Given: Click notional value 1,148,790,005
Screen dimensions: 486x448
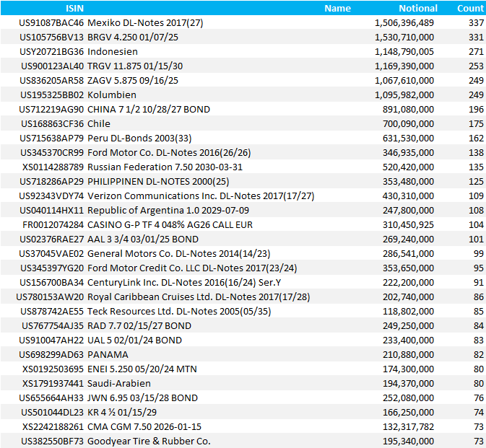Looking at the screenshot, I should [404, 52].
